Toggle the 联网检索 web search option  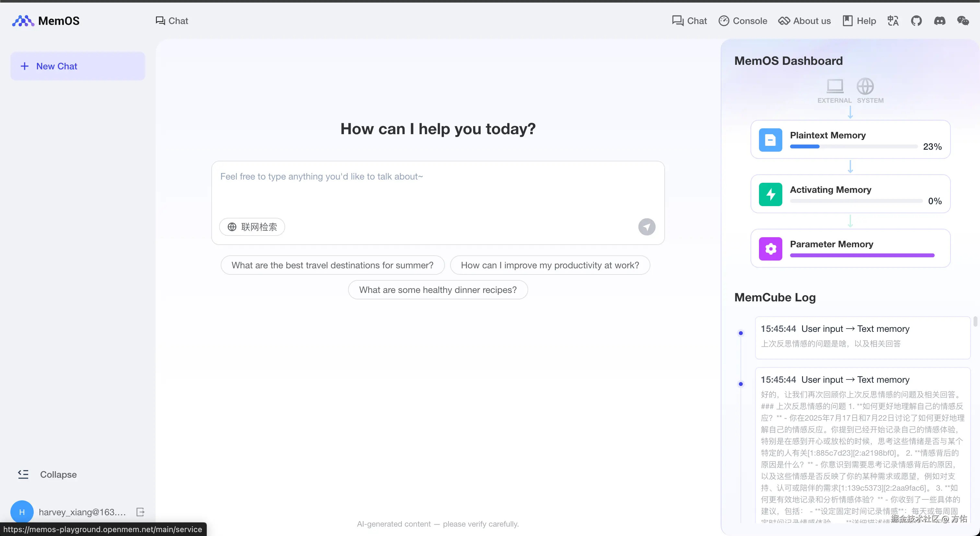click(x=252, y=227)
